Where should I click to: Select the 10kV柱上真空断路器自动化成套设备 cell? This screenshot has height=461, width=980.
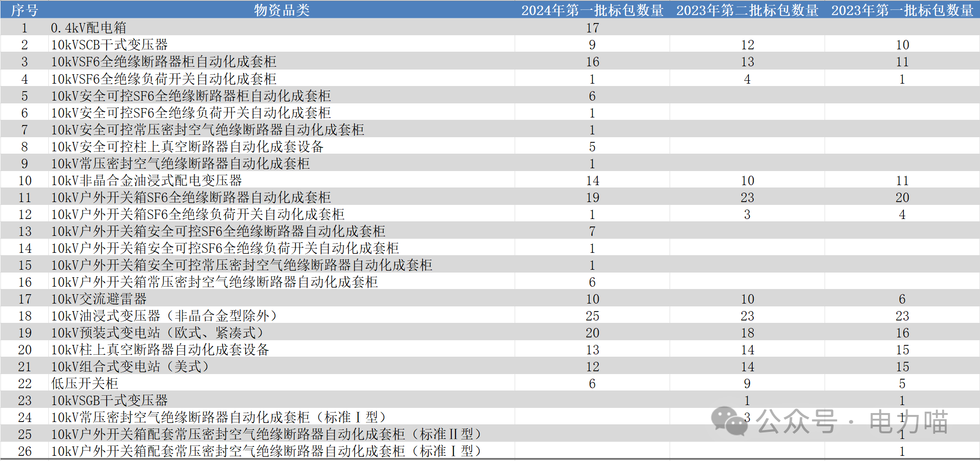[x=160, y=350]
